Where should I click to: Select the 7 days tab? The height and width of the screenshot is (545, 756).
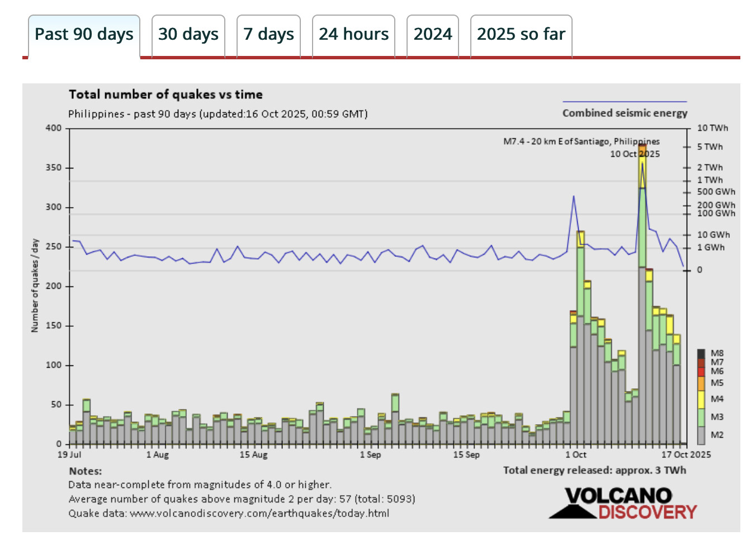268,35
